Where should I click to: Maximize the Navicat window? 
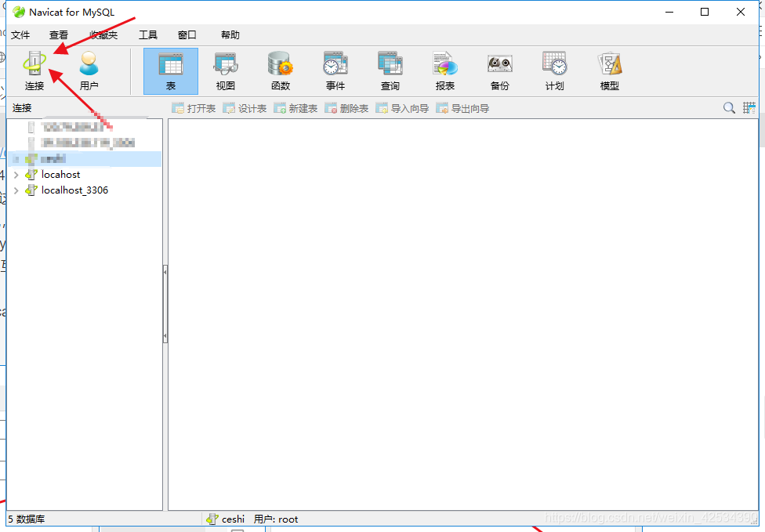click(705, 12)
